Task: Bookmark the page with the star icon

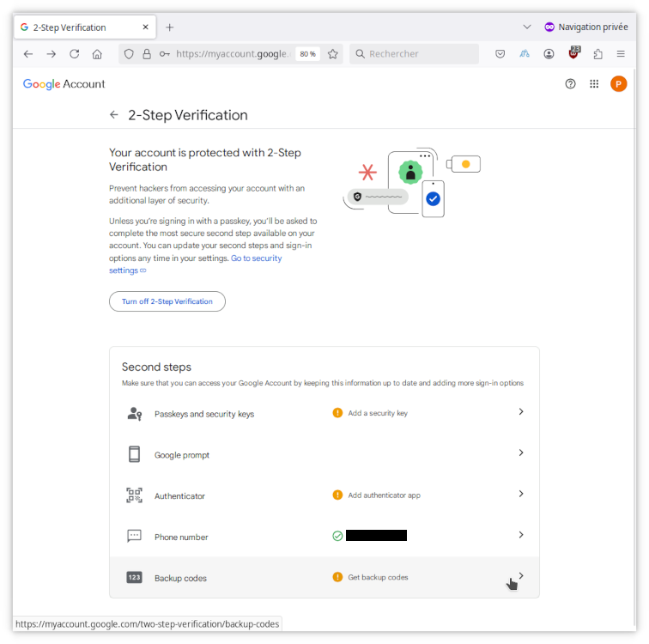Action: pyautogui.click(x=333, y=54)
